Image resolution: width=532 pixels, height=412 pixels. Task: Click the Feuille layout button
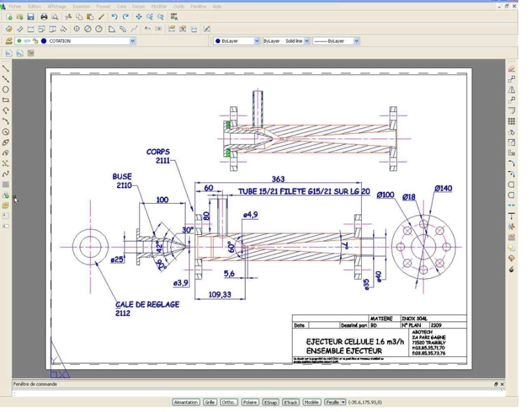pos(332,402)
